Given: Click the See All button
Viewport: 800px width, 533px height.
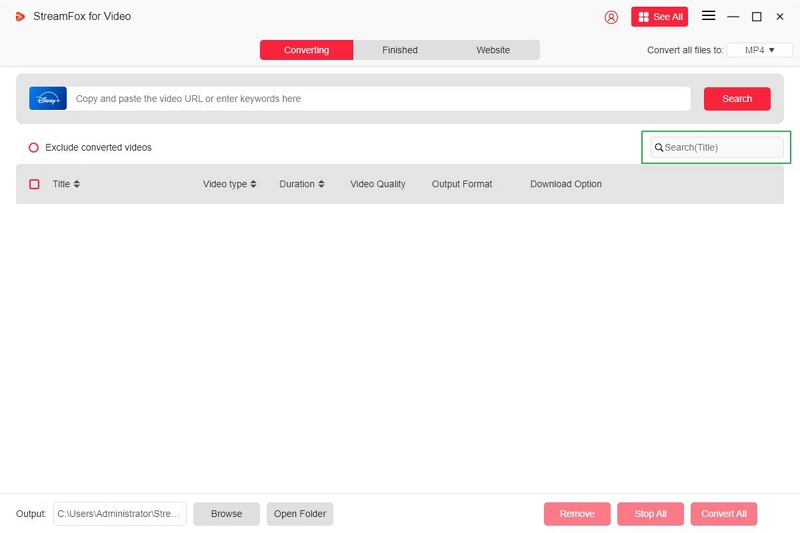Looking at the screenshot, I should click(659, 17).
